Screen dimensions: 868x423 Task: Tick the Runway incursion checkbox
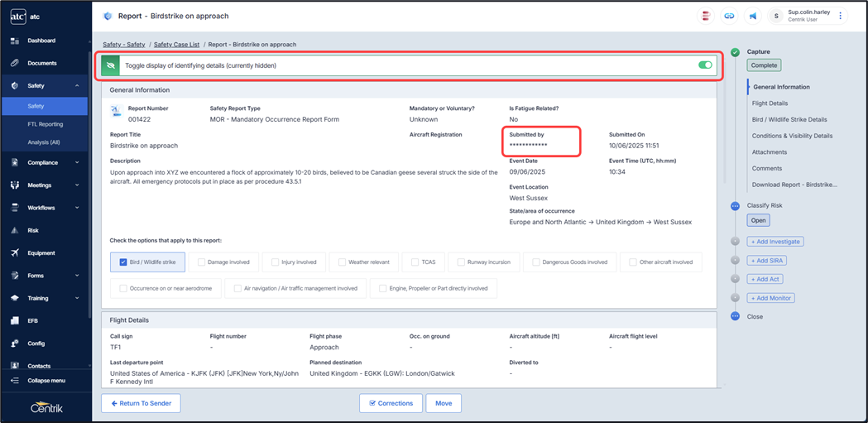pyautogui.click(x=462, y=262)
